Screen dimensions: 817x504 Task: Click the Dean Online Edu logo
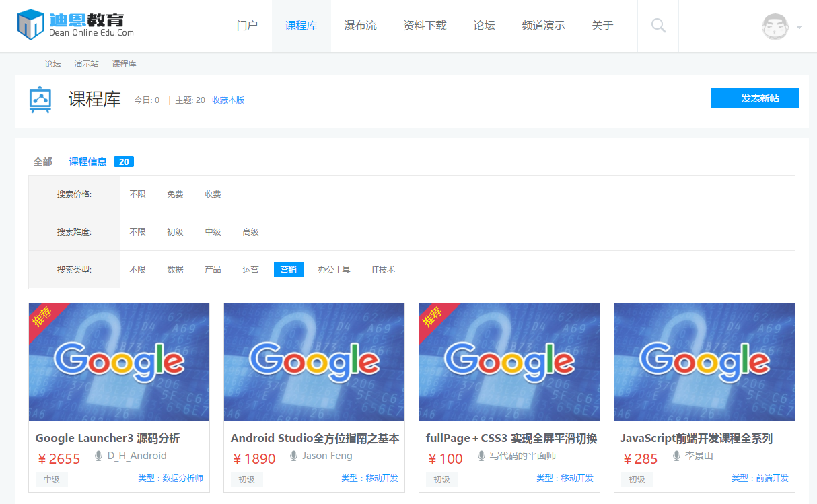tap(75, 25)
